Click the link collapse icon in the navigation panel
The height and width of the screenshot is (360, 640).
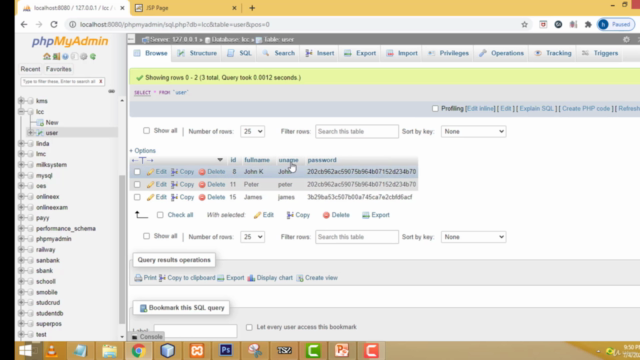click(x=111, y=91)
